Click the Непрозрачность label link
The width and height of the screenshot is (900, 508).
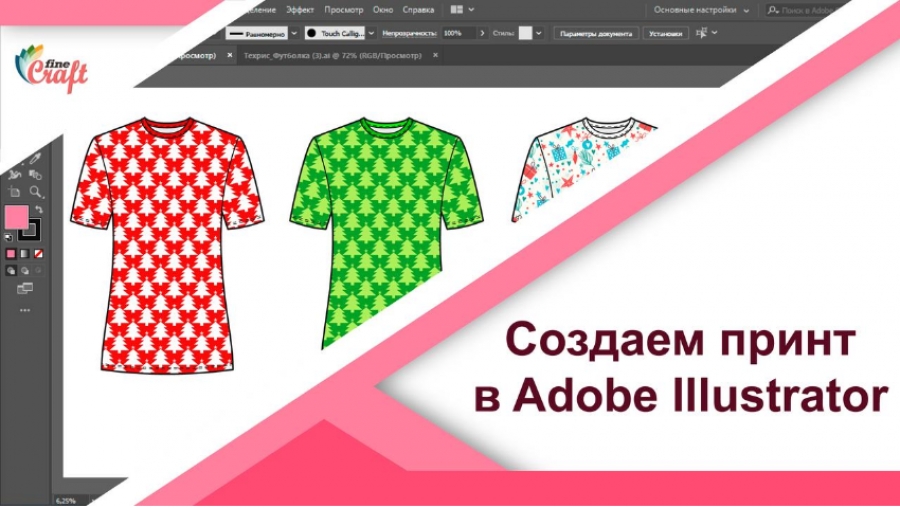pos(409,33)
